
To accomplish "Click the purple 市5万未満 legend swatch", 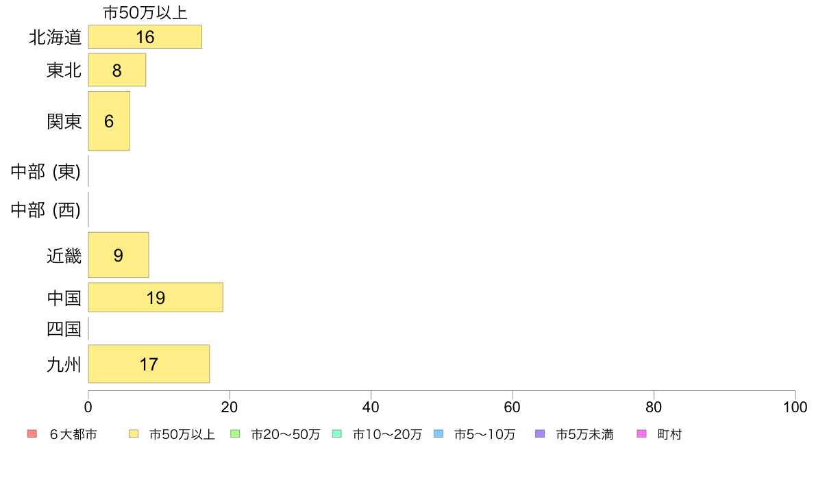I will pyautogui.click(x=540, y=434).
